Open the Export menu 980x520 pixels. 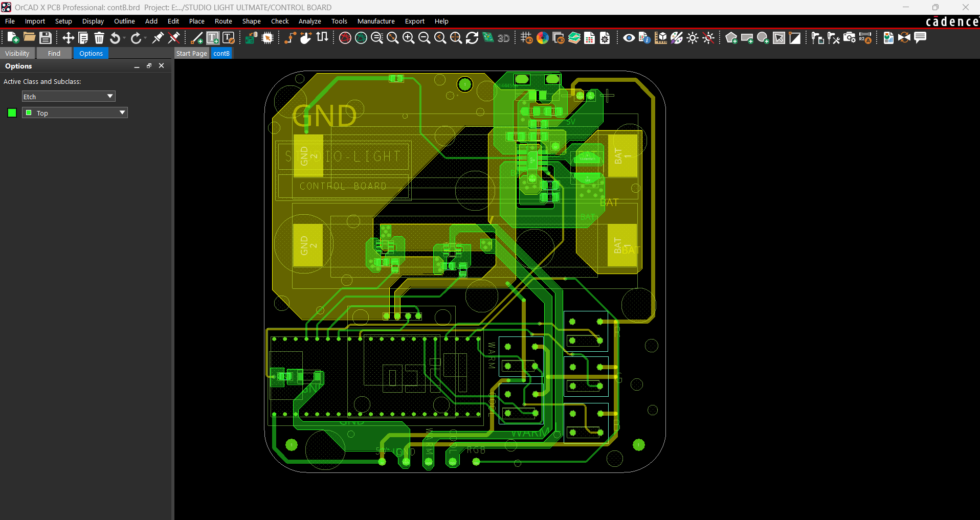[415, 21]
